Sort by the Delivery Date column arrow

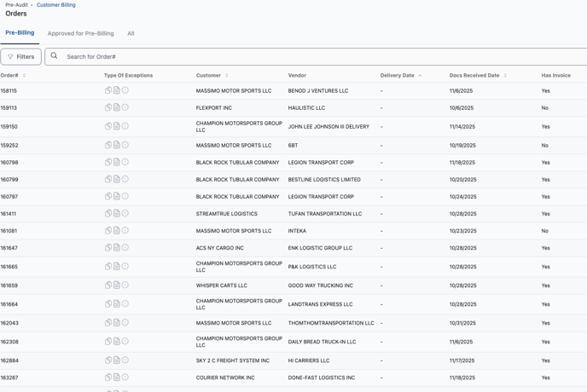pyautogui.click(x=420, y=76)
